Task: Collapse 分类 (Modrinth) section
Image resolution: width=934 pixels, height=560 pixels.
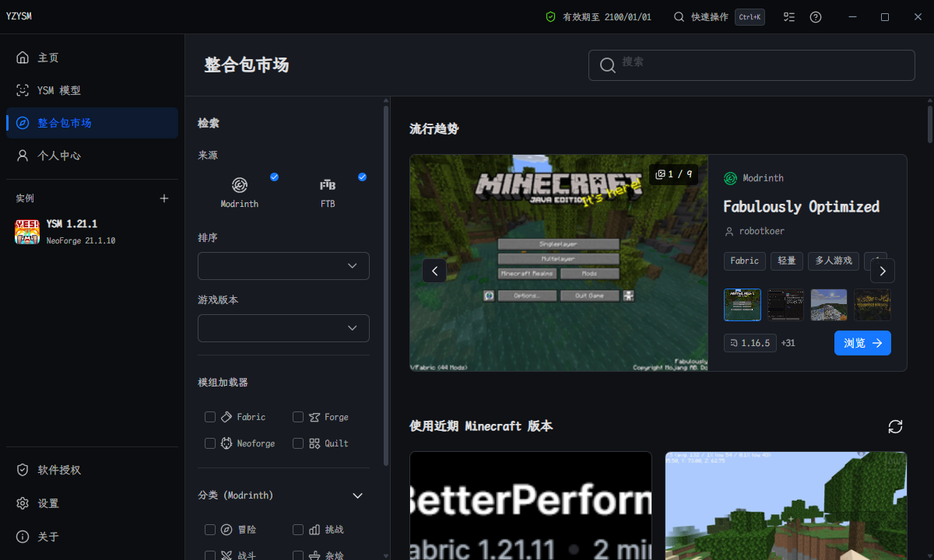Action: pyautogui.click(x=358, y=495)
